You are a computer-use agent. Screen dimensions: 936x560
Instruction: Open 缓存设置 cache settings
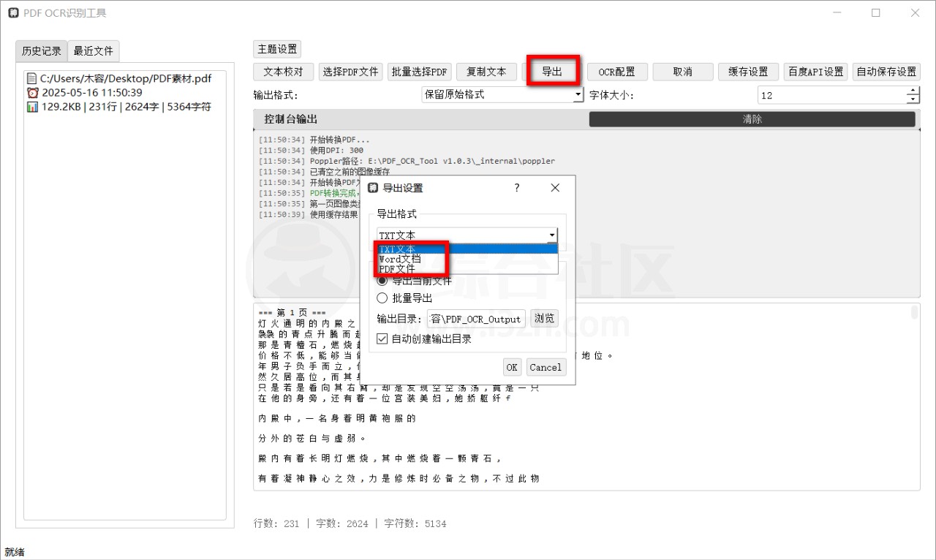click(748, 72)
